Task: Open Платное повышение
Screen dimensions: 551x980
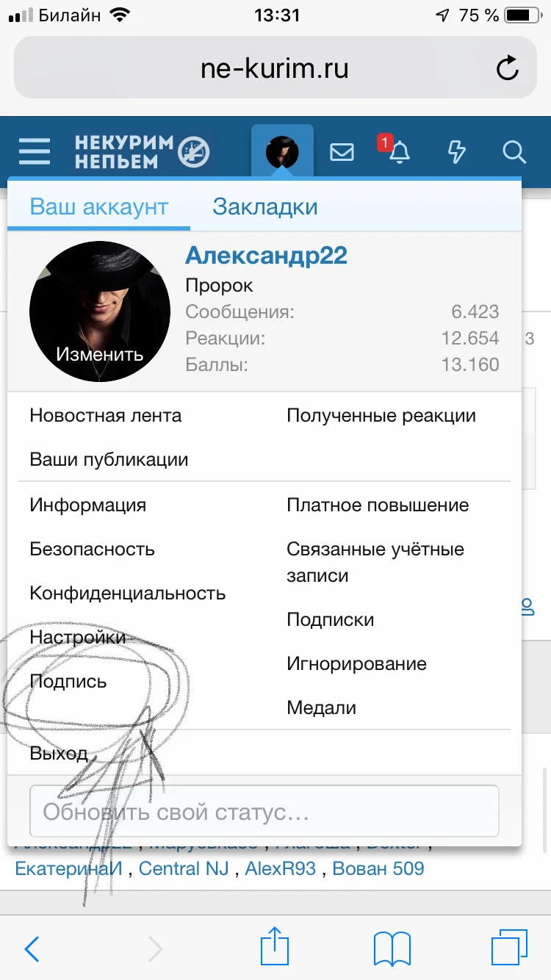Action: (x=378, y=505)
